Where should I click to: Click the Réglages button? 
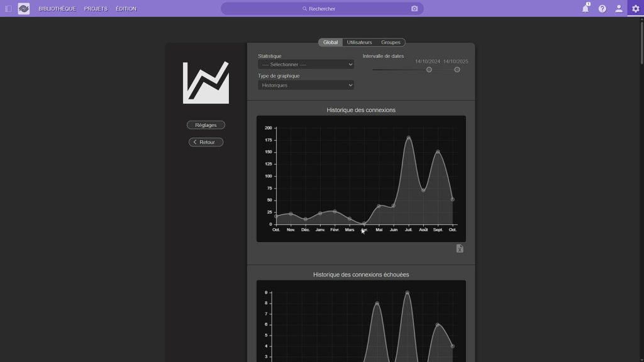(206, 125)
